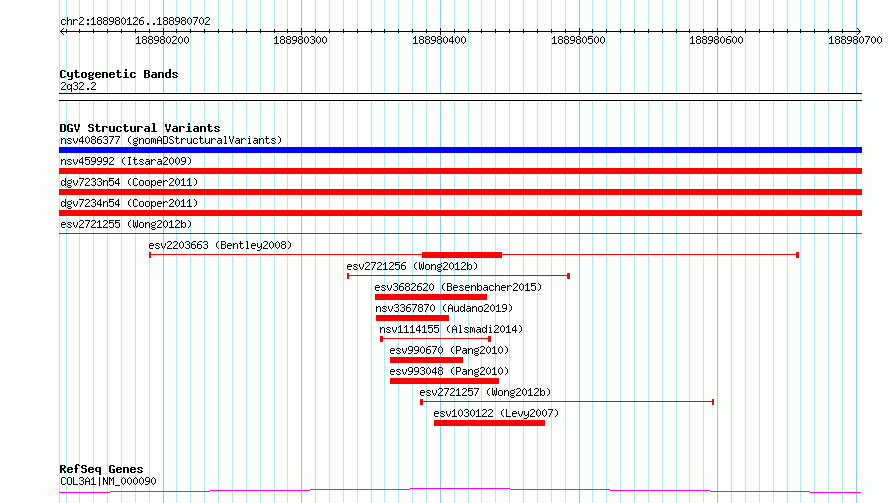Open the dgv7233n54 (Cooper2011) variant label
This screenshot has height=503, width=890.
(129, 182)
